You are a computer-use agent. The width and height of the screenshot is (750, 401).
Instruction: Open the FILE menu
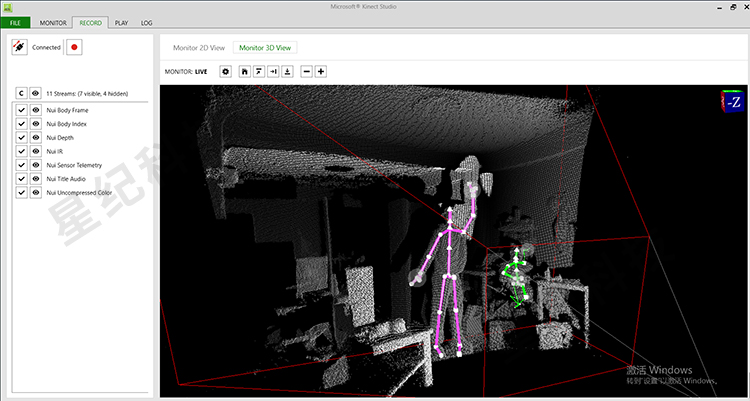(x=16, y=21)
